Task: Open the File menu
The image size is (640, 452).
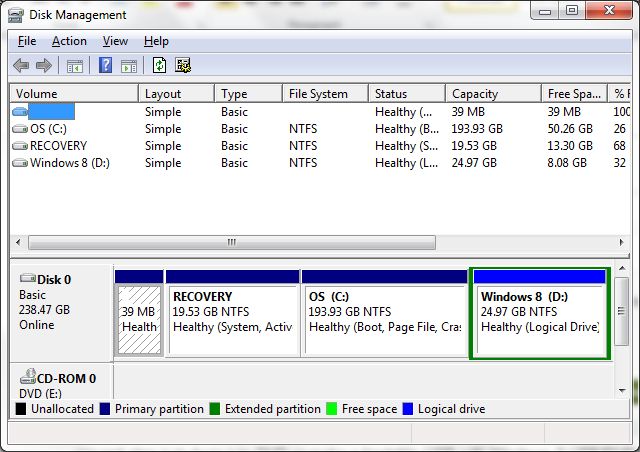Action: tap(27, 41)
